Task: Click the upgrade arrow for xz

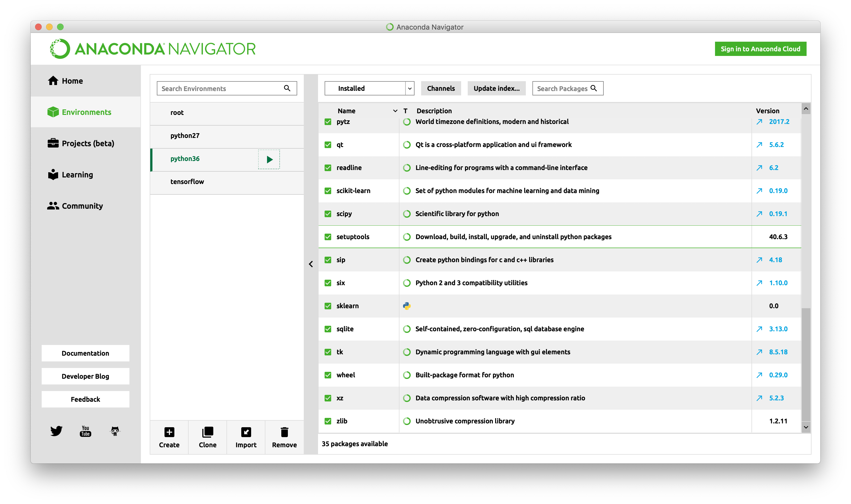Action: tap(759, 398)
